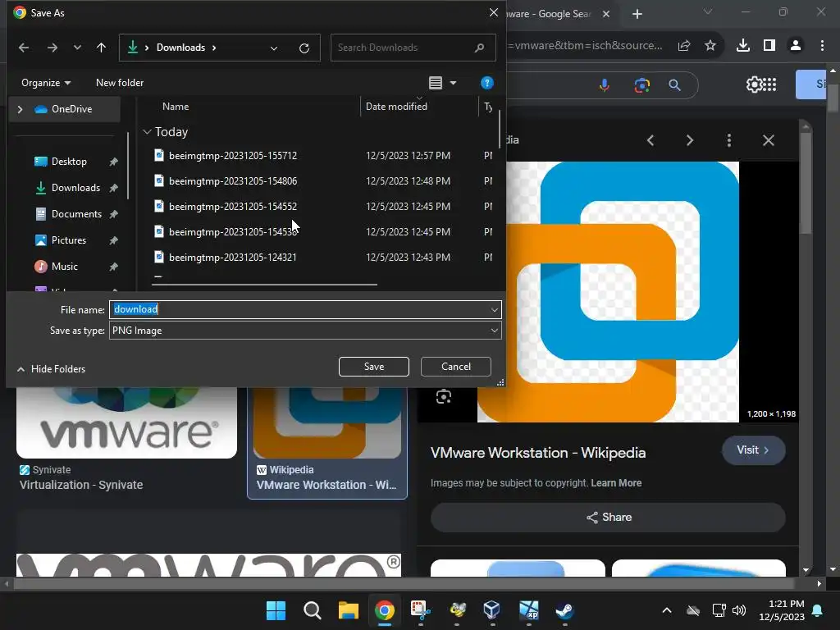Image resolution: width=840 pixels, height=630 pixels.
Task: Open the VMware Workstation Wikipedia result thumbnail
Action: (x=327, y=422)
